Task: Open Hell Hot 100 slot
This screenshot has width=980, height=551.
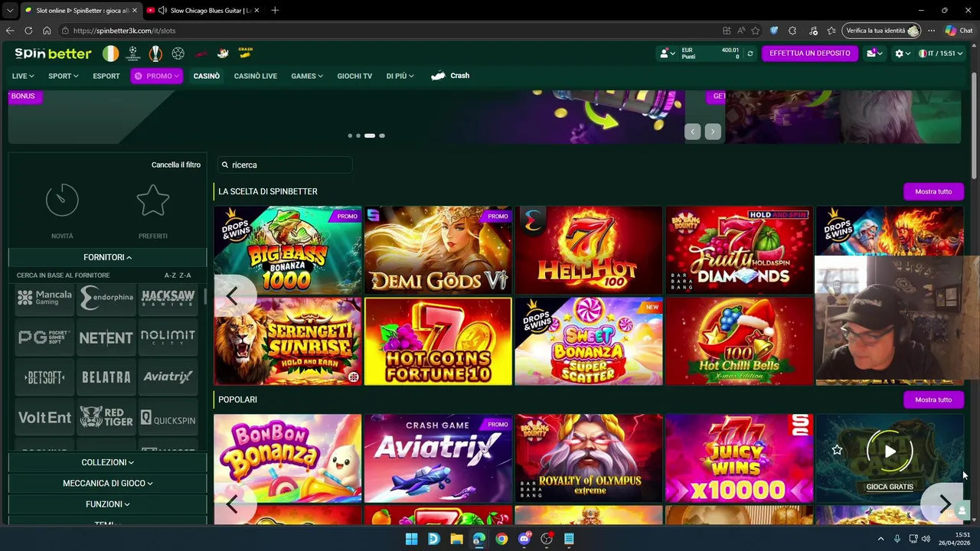Action: (589, 250)
